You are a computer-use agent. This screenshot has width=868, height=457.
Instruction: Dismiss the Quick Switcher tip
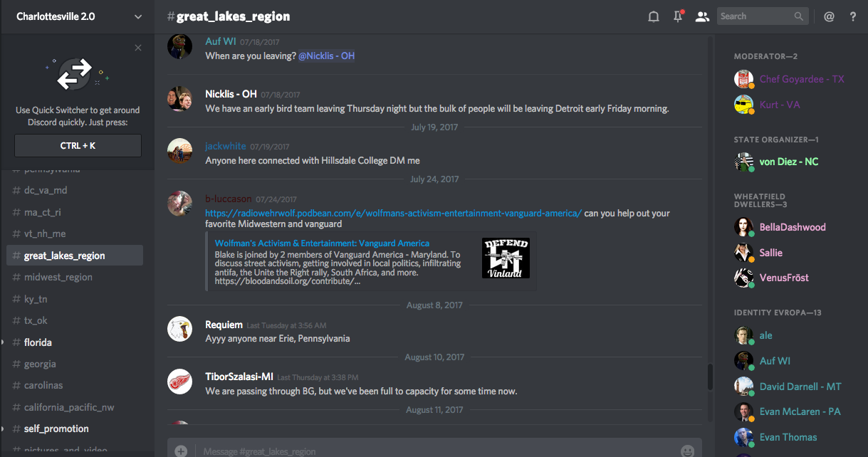[138, 48]
